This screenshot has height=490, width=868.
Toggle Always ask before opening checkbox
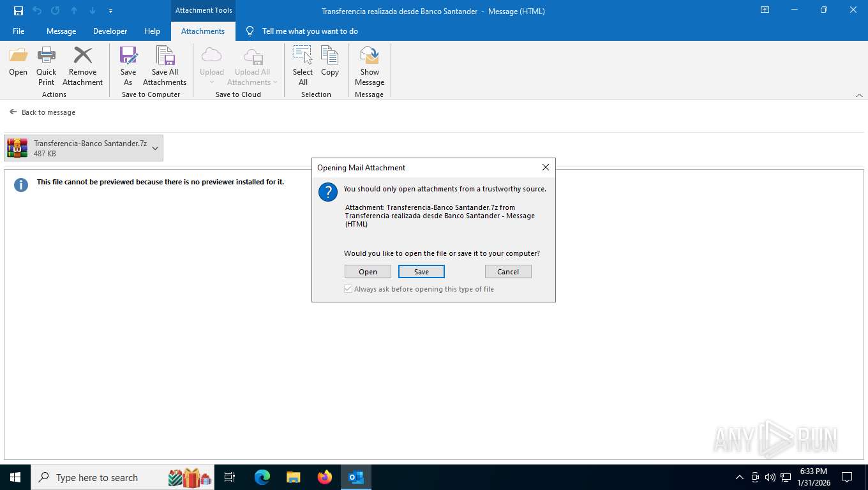[x=348, y=289]
